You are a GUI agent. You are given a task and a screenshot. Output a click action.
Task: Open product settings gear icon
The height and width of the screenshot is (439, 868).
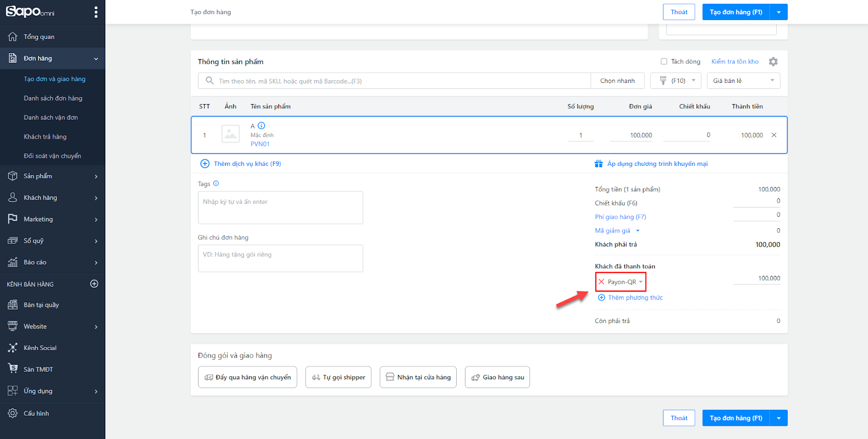click(773, 62)
